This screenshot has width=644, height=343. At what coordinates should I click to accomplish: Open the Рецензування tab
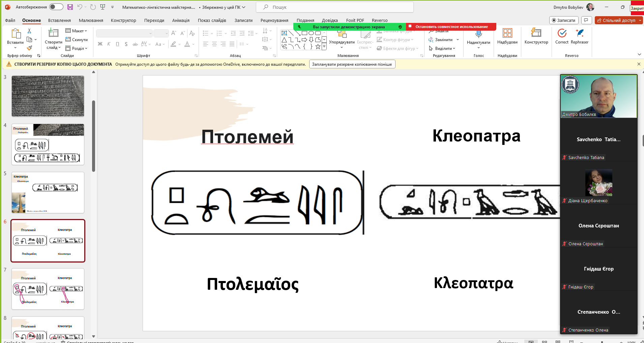point(274,20)
